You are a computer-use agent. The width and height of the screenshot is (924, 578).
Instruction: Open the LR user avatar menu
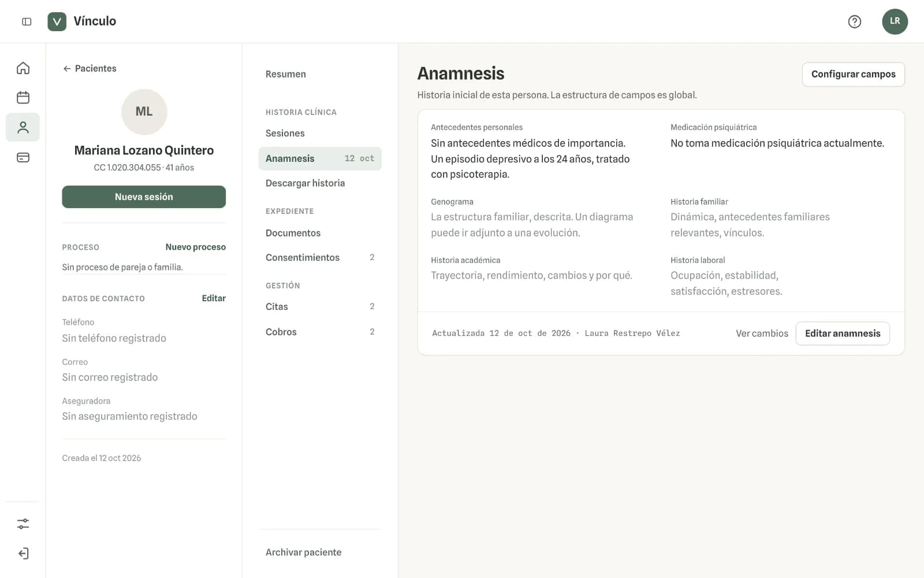pos(895,21)
